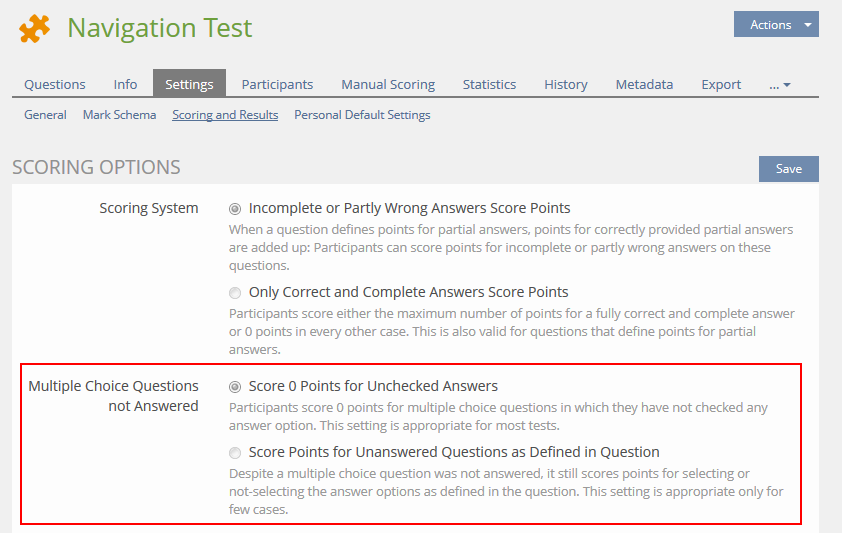Open the Manual Scoring tab

388,85
